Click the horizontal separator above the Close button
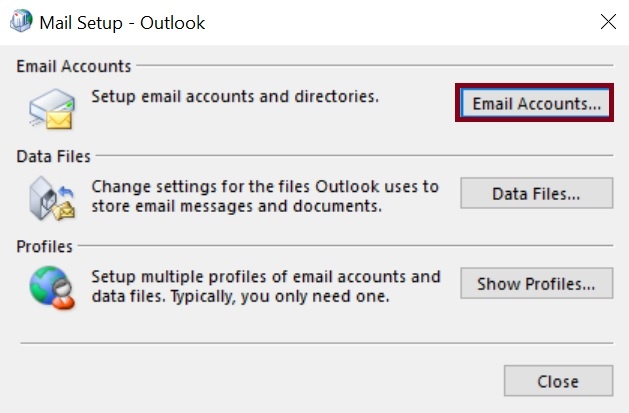Screen dimensions: 629x413 click(315, 343)
